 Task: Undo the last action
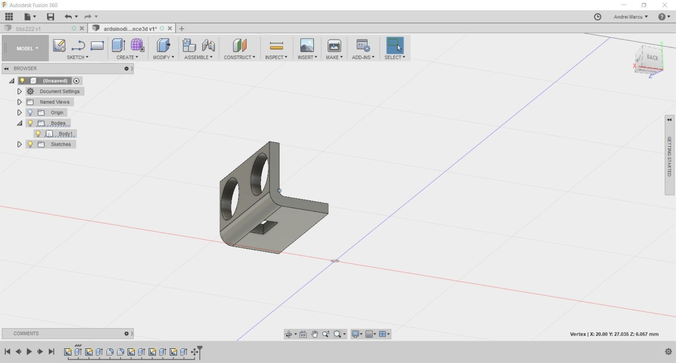click(69, 16)
